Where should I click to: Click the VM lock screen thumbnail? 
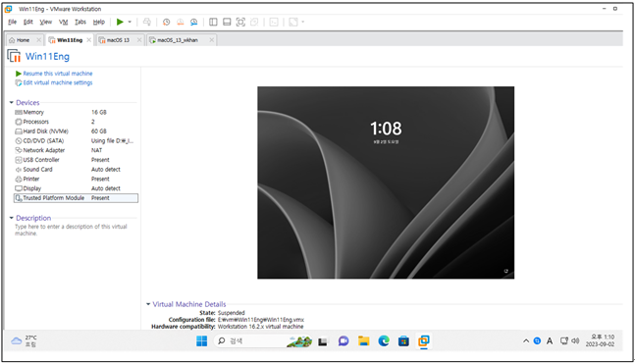386,182
